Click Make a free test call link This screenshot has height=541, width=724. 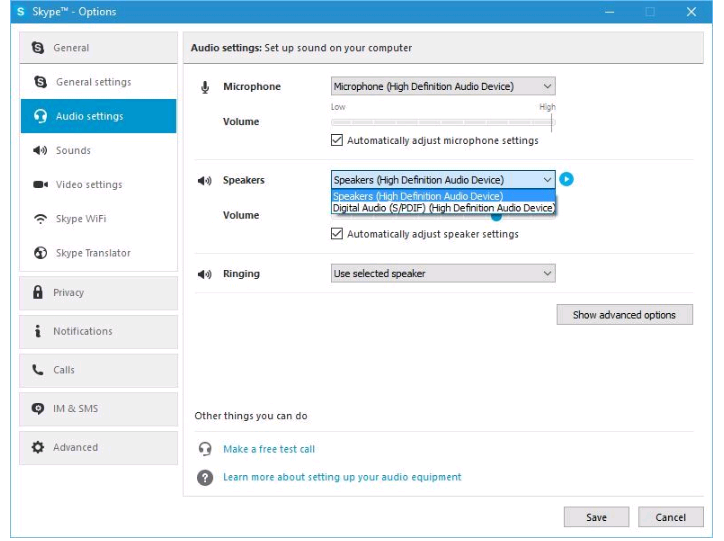(269, 449)
